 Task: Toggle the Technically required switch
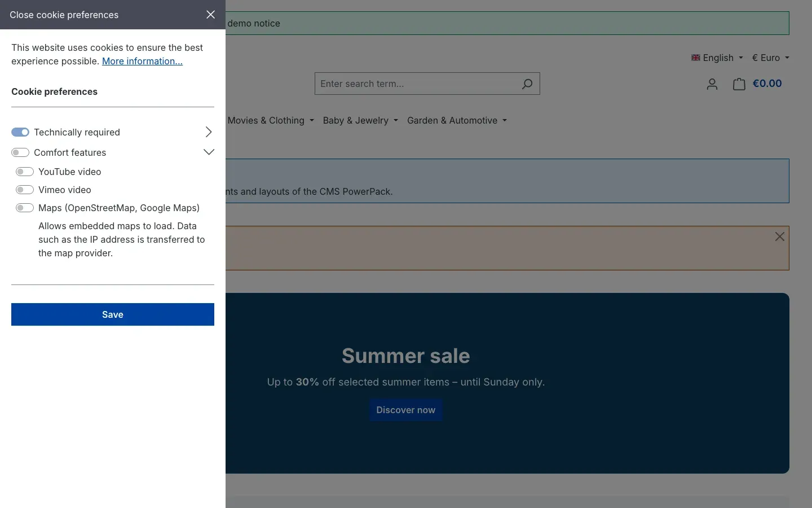click(20, 132)
